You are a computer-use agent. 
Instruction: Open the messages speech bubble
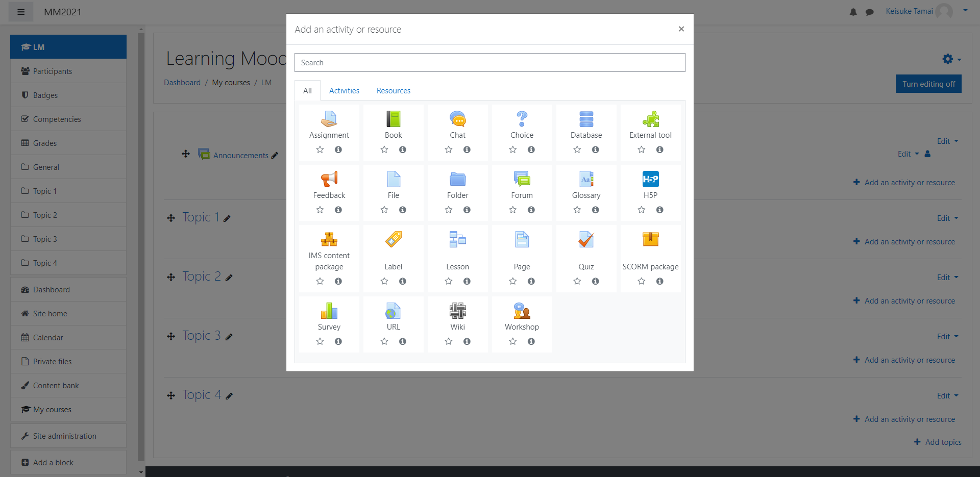point(870,12)
